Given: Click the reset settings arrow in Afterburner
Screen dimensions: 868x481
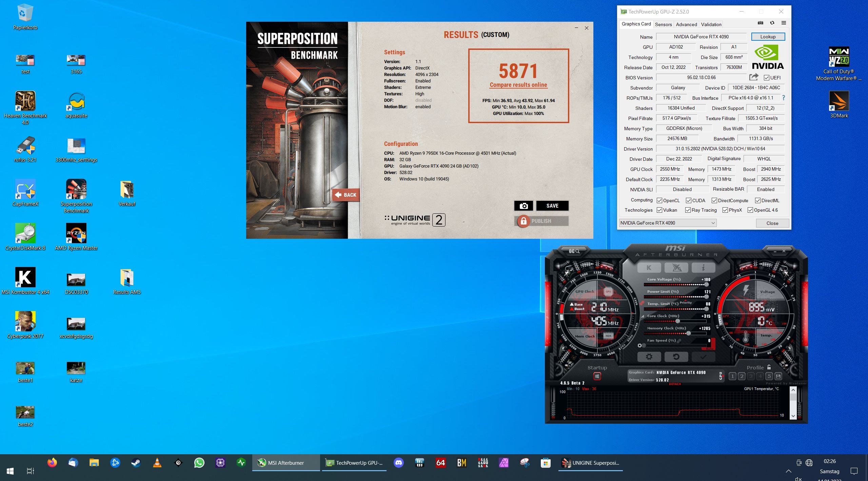Looking at the screenshot, I should click(x=676, y=357).
